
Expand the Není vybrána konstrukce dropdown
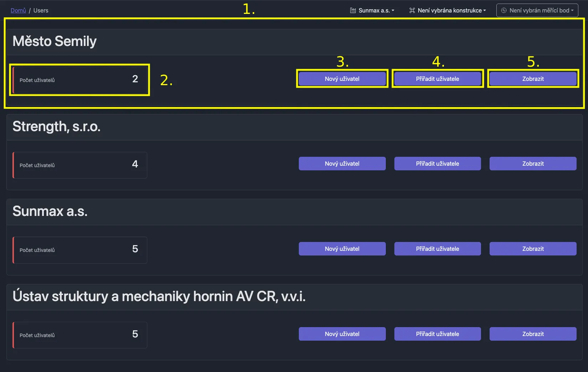448,10
